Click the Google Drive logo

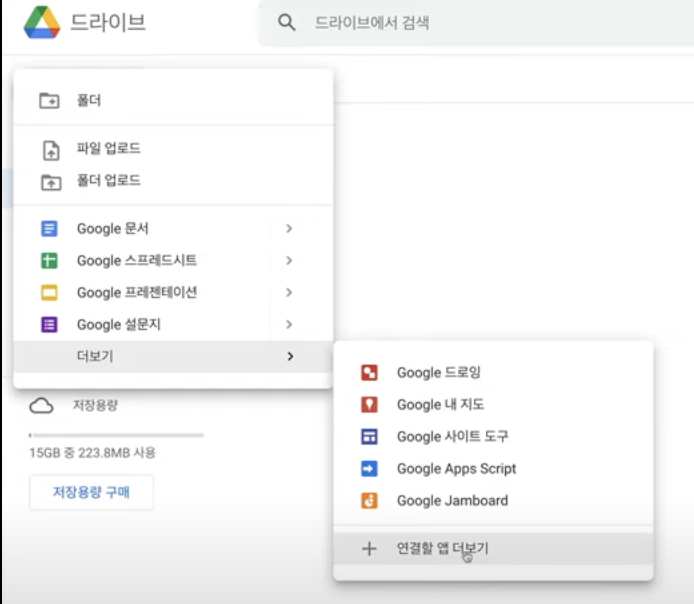click(x=42, y=22)
